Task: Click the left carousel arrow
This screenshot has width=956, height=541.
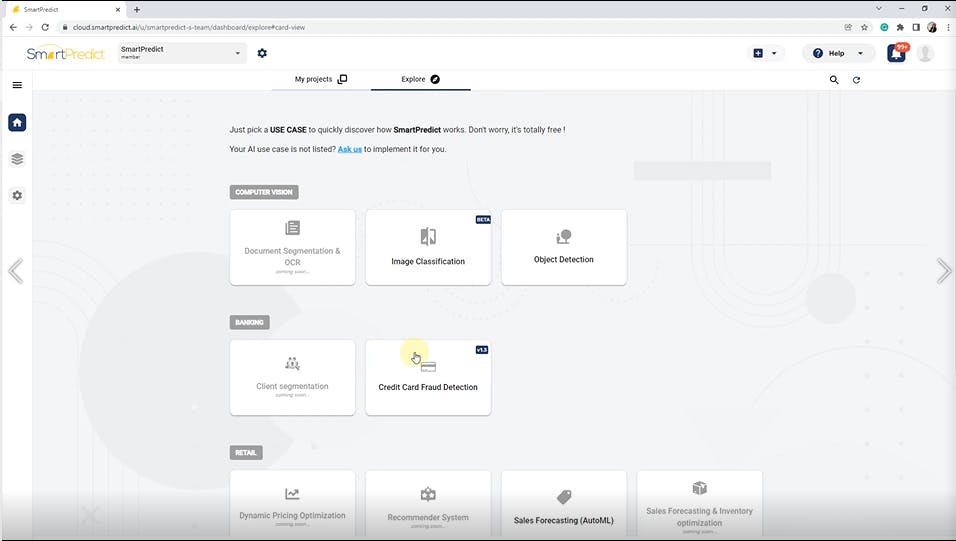Action: coord(16,271)
